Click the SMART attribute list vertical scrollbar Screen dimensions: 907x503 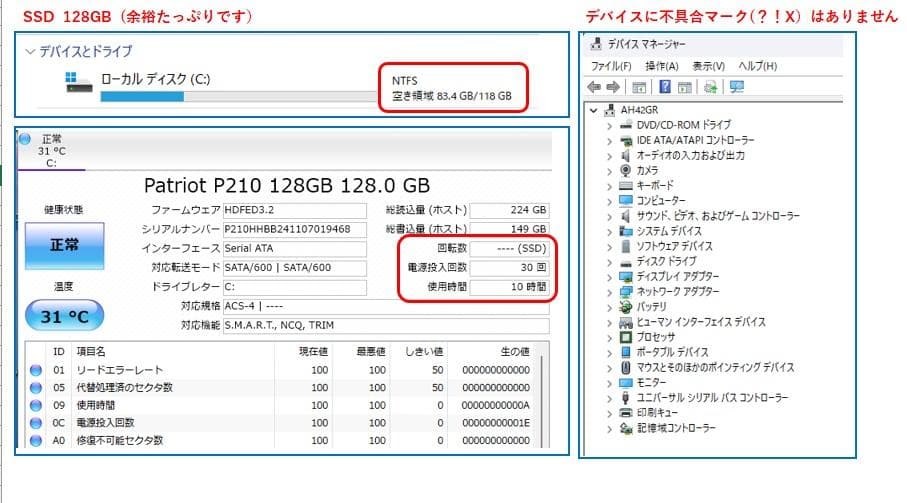(x=542, y=402)
